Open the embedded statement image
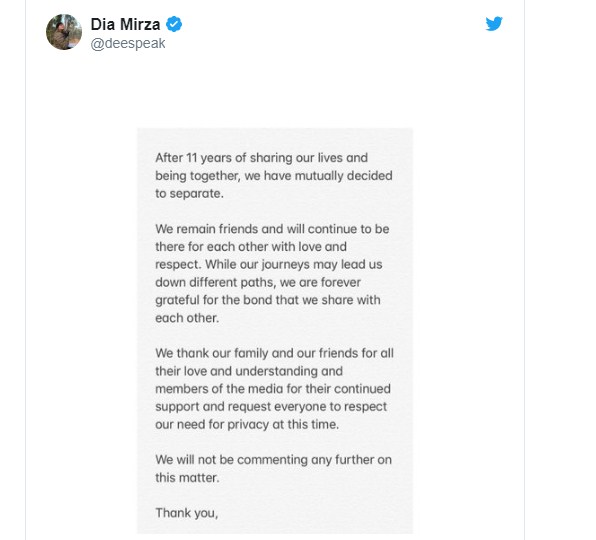Viewport: 596px width, 540px height. [275, 331]
